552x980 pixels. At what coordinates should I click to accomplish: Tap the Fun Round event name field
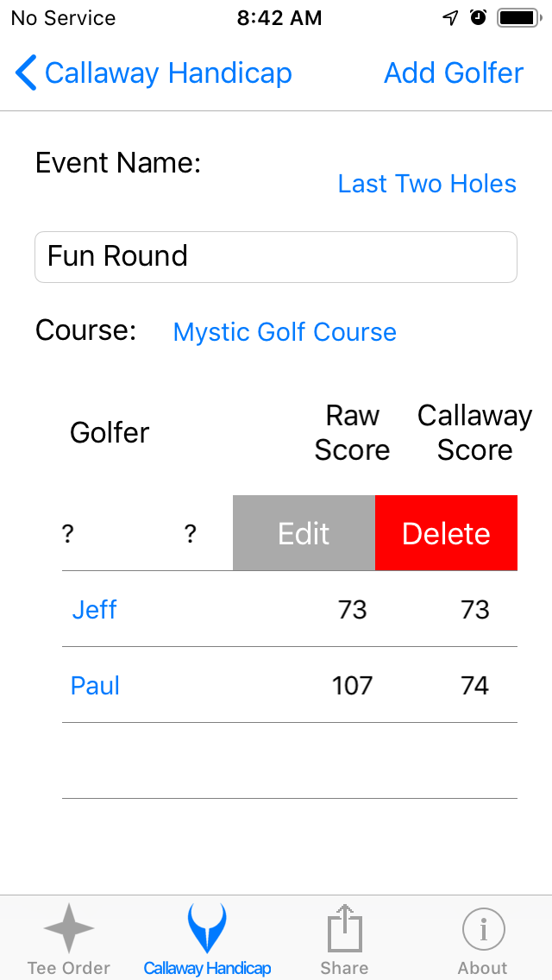pyautogui.click(x=276, y=256)
